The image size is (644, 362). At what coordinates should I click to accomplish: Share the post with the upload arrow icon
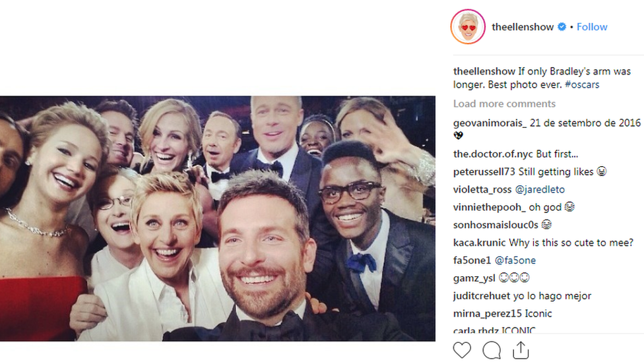521,350
